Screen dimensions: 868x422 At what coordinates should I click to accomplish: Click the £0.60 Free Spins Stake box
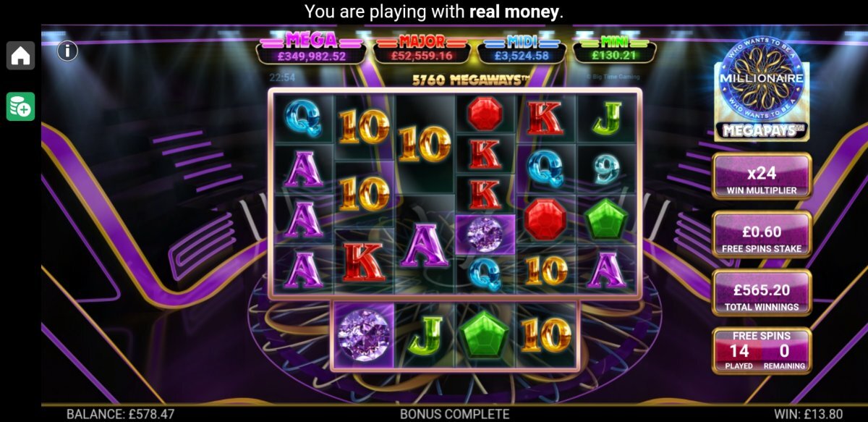point(762,235)
